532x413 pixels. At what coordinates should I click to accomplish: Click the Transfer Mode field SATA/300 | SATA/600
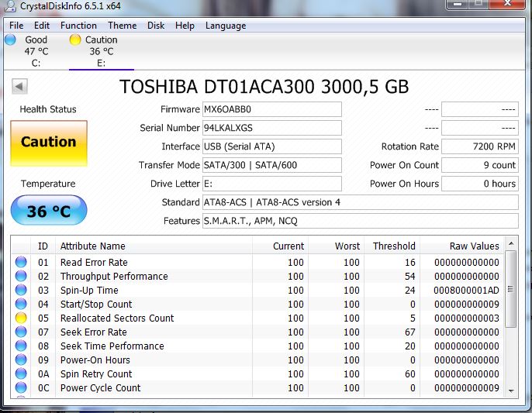272,165
